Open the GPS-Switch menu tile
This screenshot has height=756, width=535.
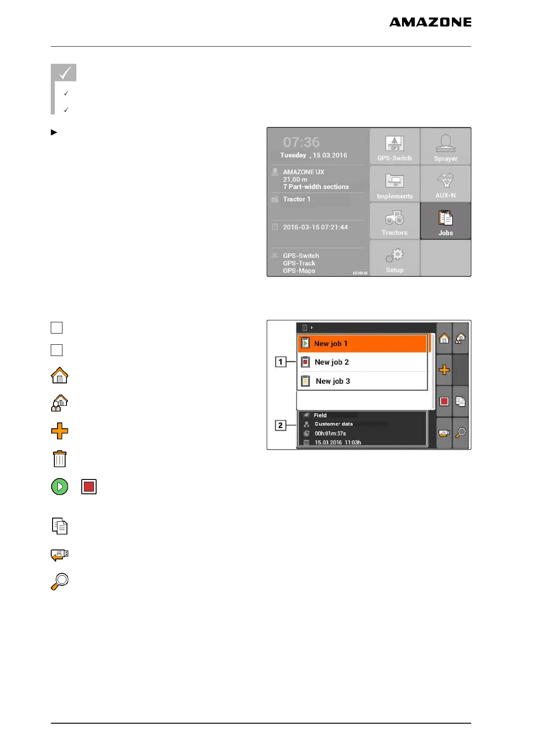click(394, 146)
